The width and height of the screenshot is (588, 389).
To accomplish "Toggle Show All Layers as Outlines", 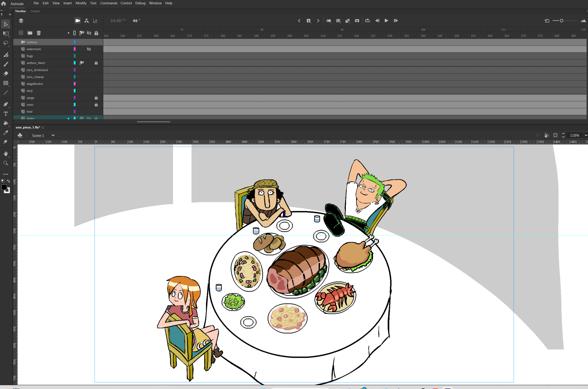I will click(x=74, y=33).
